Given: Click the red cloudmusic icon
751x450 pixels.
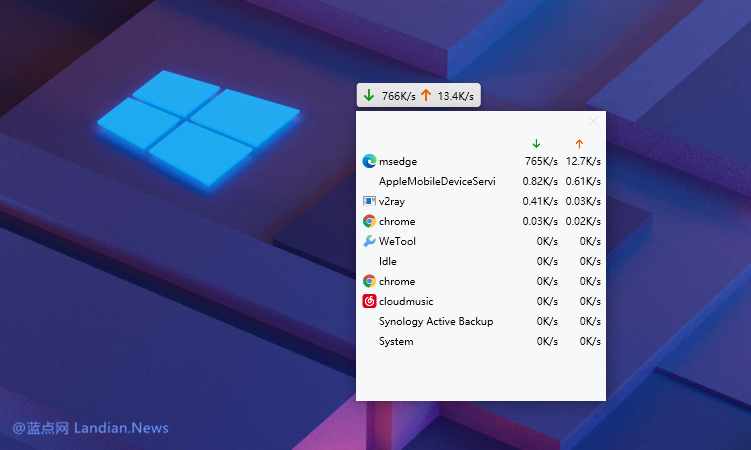Looking at the screenshot, I should tap(369, 301).
